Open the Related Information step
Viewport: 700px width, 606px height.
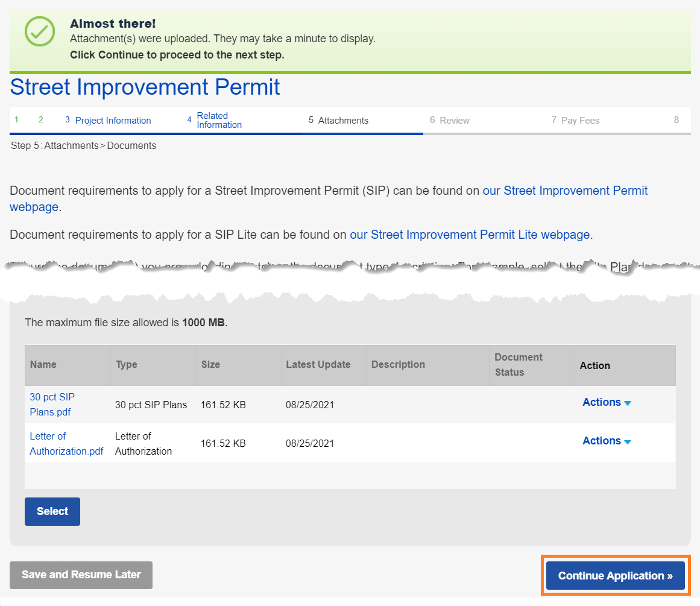click(x=218, y=120)
